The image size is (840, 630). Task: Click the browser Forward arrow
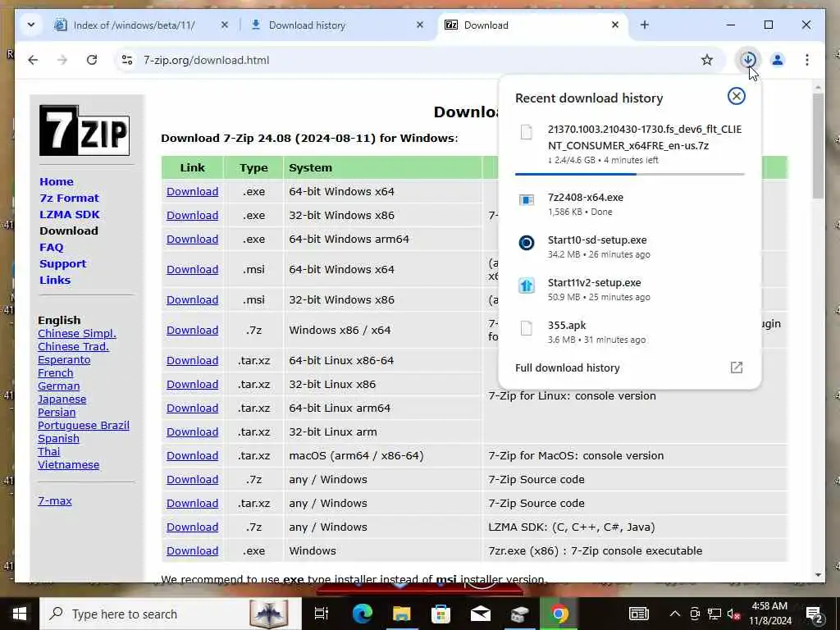pyautogui.click(x=62, y=60)
